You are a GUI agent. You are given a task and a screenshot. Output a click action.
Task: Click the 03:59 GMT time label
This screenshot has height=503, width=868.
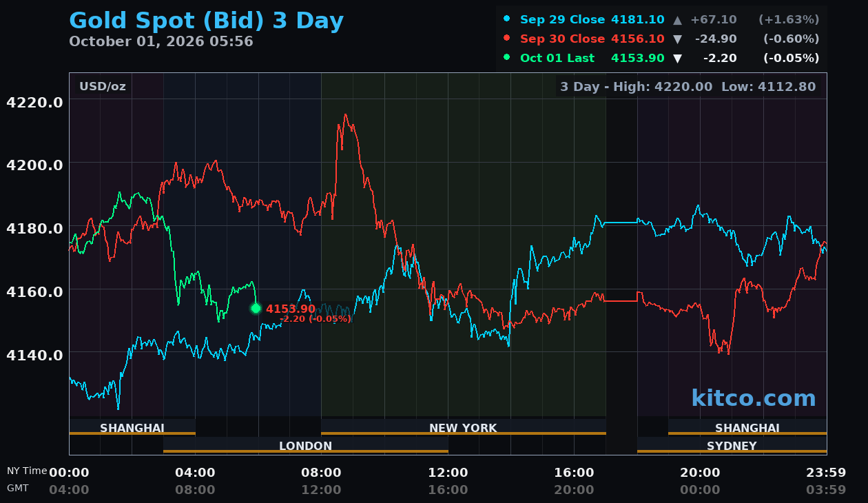point(826,490)
